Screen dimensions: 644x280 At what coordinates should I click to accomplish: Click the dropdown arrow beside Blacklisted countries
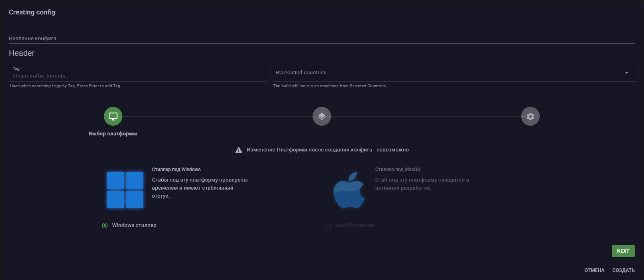(x=626, y=73)
